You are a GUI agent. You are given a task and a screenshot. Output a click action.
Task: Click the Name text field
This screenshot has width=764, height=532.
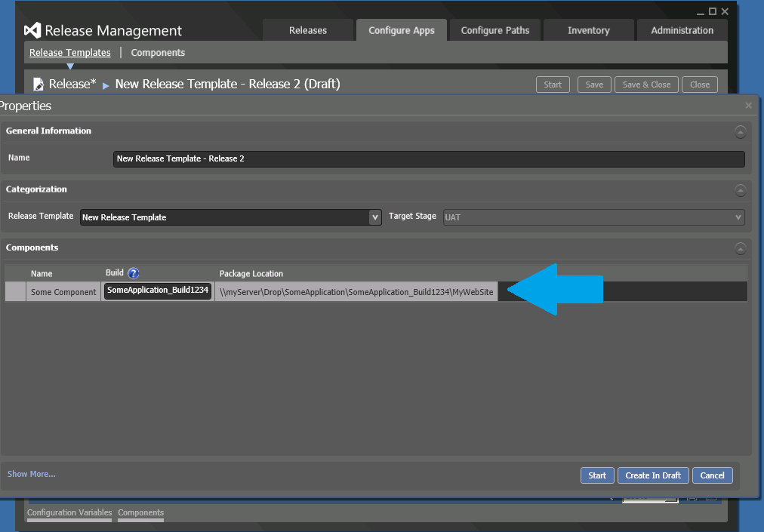(x=428, y=159)
